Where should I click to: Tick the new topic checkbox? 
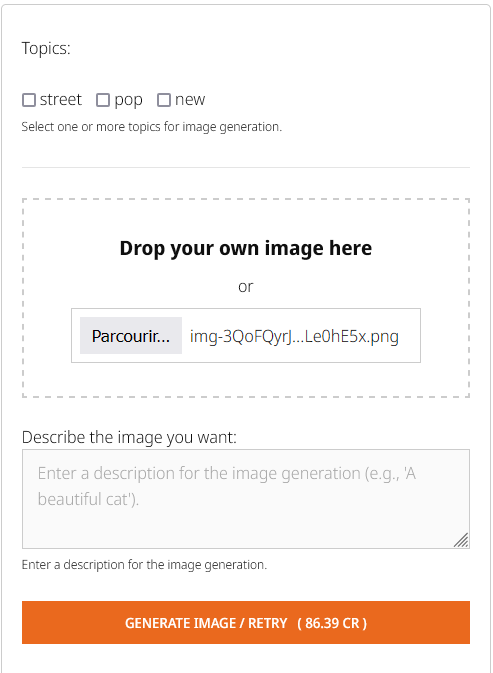click(164, 100)
